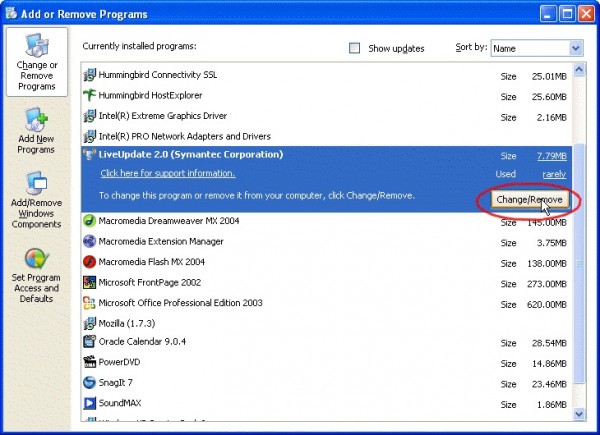Click the Macromedia Flash MX 2004 icon
Screen dimensions: 600x435
pos(90,262)
